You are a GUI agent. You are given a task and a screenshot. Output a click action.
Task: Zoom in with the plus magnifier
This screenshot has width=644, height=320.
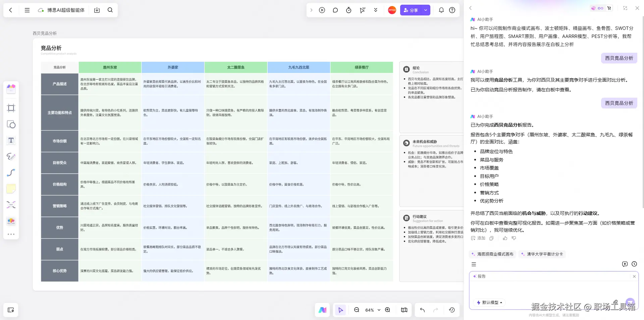pyautogui.click(x=387, y=310)
